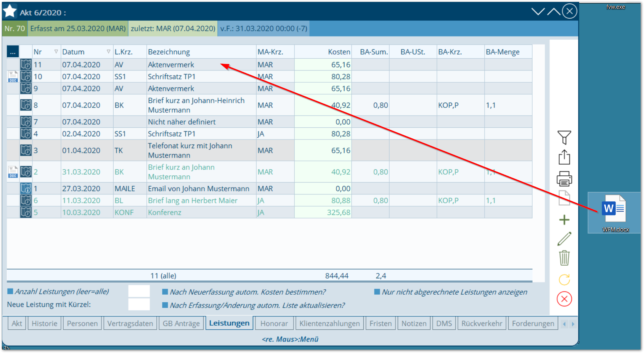Toggle Anzahl Leistungen (leer=alle) checkbox
This screenshot has width=644, height=353.
coord(10,292)
